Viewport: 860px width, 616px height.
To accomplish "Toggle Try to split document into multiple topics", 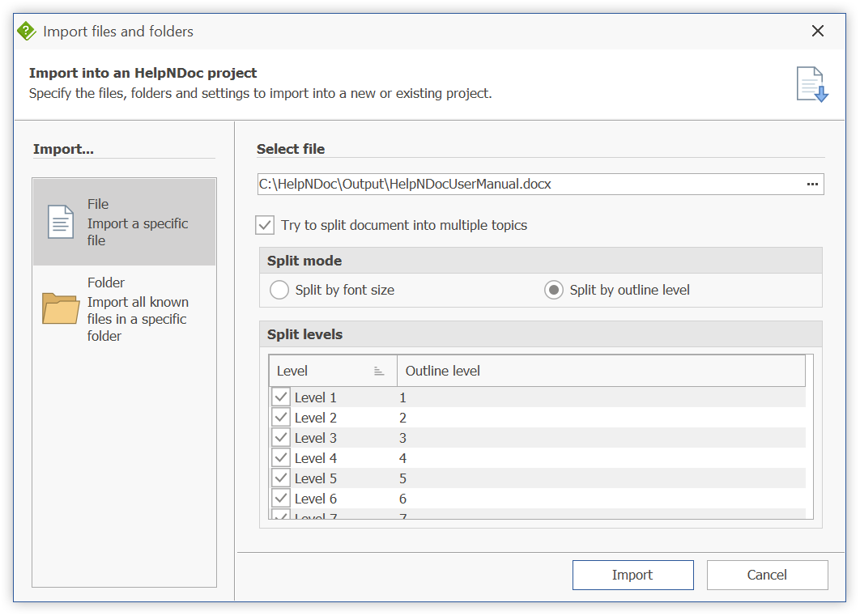I will [265, 225].
